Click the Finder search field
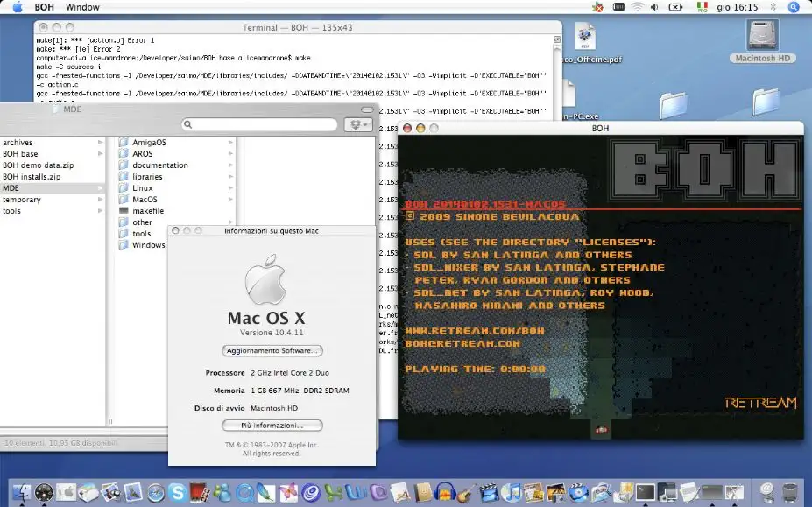812x507 pixels. [x=259, y=124]
